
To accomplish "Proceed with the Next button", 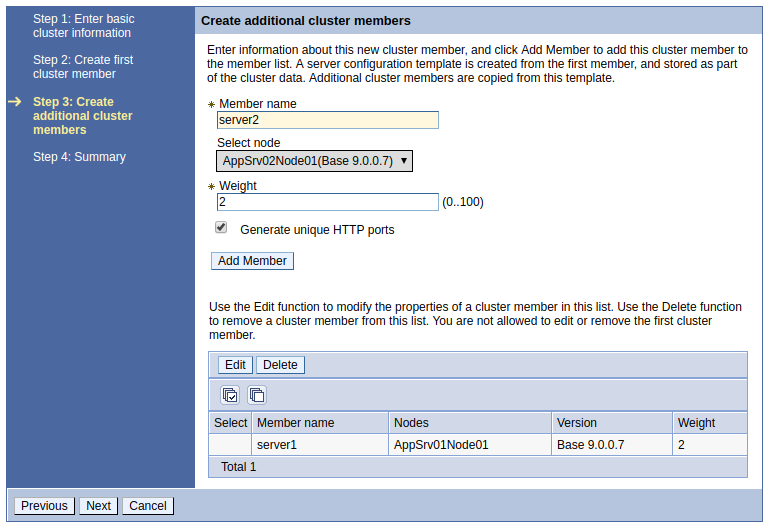I will [99, 506].
